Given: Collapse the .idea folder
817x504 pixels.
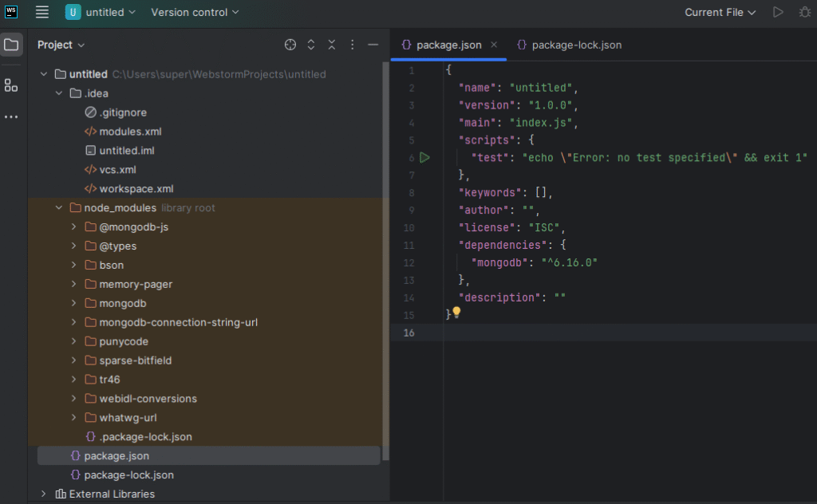Looking at the screenshot, I should (59, 93).
